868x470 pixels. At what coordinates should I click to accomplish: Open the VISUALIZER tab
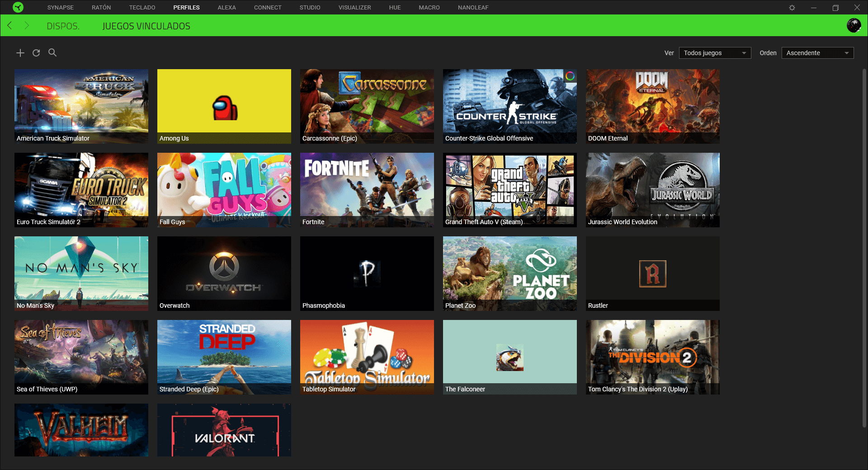pyautogui.click(x=354, y=8)
